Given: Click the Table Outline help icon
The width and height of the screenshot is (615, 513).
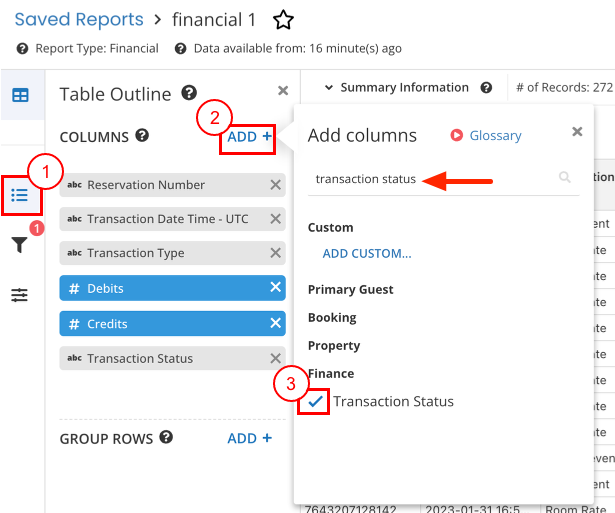Looking at the screenshot, I should point(189,93).
